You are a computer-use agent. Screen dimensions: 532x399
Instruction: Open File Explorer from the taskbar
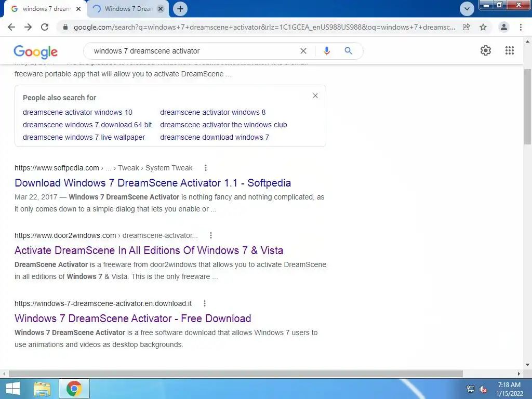click(x=42, y=389)
